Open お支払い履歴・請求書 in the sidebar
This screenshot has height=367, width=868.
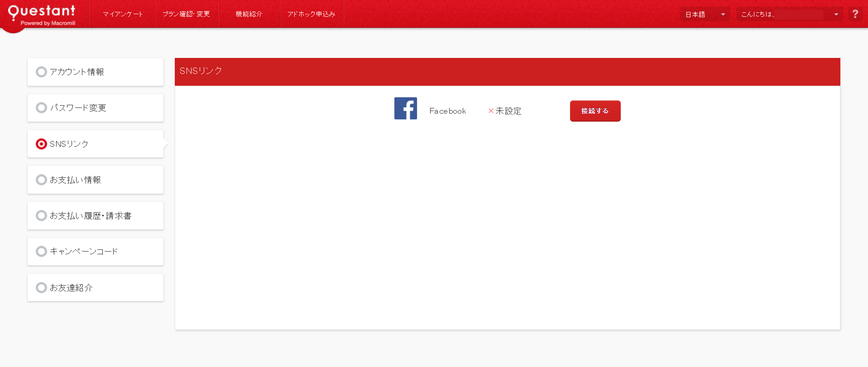(95, 216)
